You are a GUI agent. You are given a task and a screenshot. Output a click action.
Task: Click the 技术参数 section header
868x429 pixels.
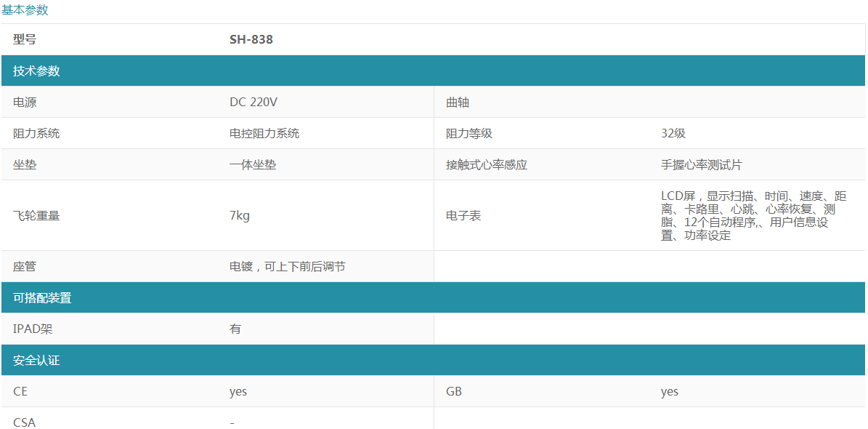pos(36,71)
